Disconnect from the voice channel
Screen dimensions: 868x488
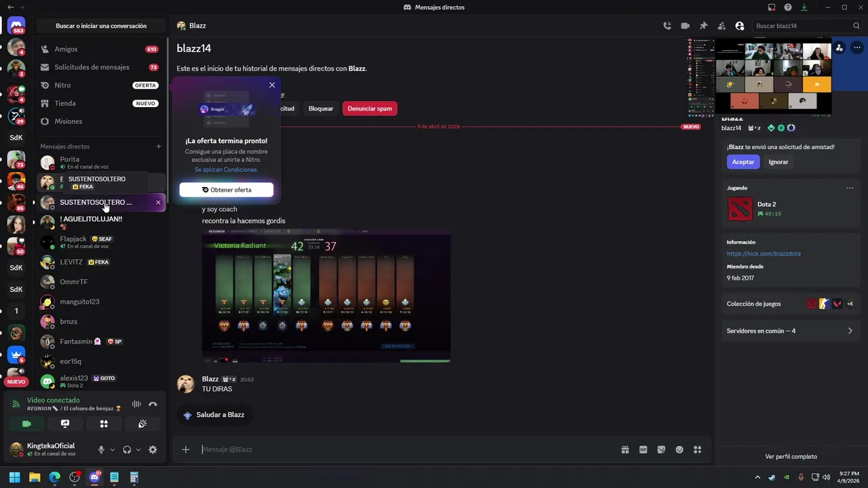coord(153,404)
